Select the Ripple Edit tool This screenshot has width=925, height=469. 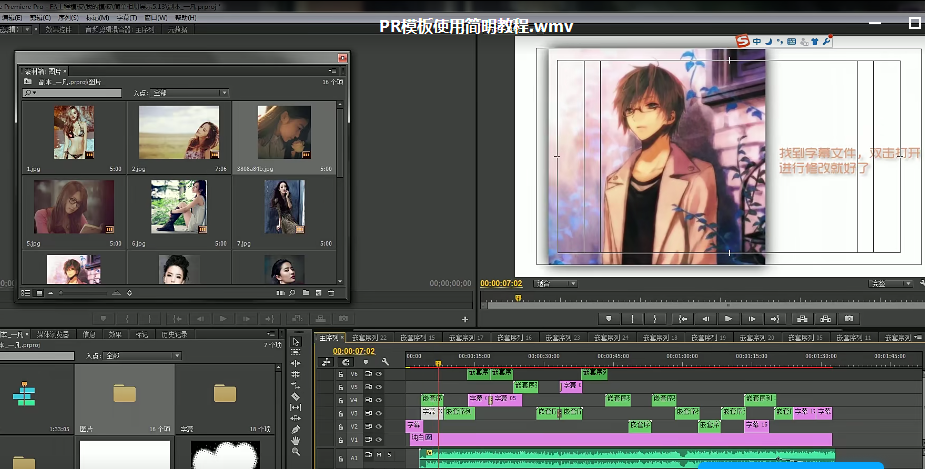296,363
